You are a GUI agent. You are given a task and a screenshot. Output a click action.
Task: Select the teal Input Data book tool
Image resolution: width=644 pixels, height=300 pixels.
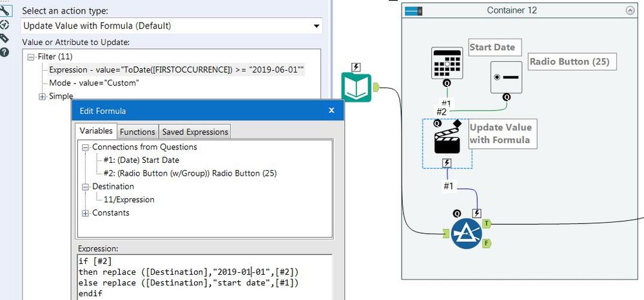pos(356,88)
